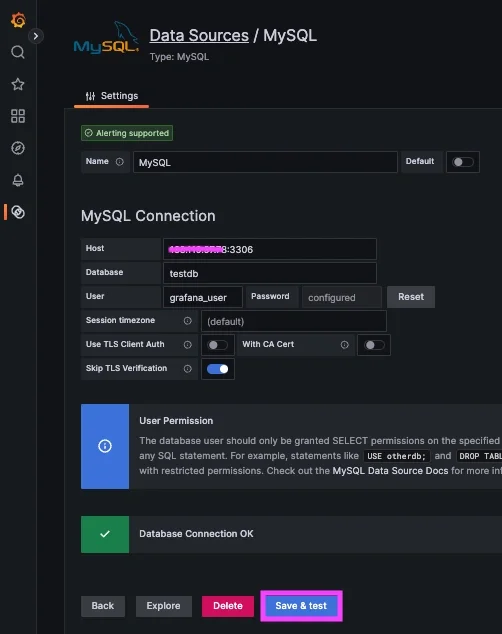Select the Settings tab
502x634 pixels.
coord(112,96)
